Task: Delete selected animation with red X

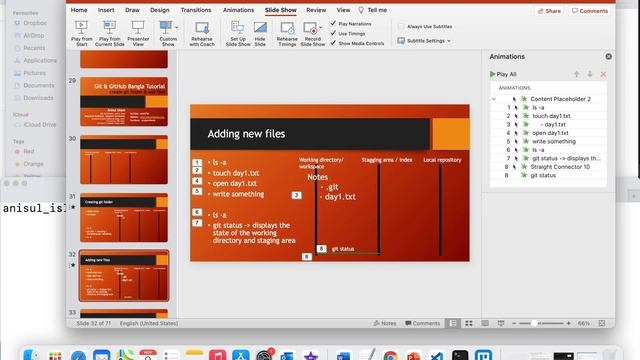Action: click(x=603, y=74)
